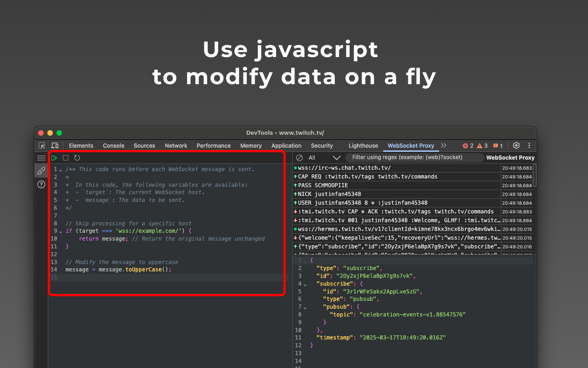Click the 'wss://example.com/' string in code
Image resolution: width=588 pixels, height=368 pixels.
[150, 231]
